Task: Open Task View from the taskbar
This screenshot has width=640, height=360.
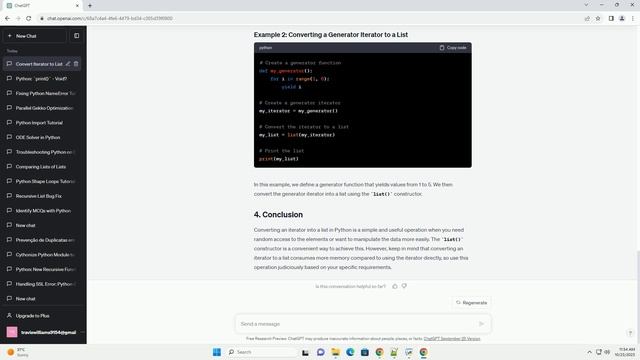Action: pos(305,352)
